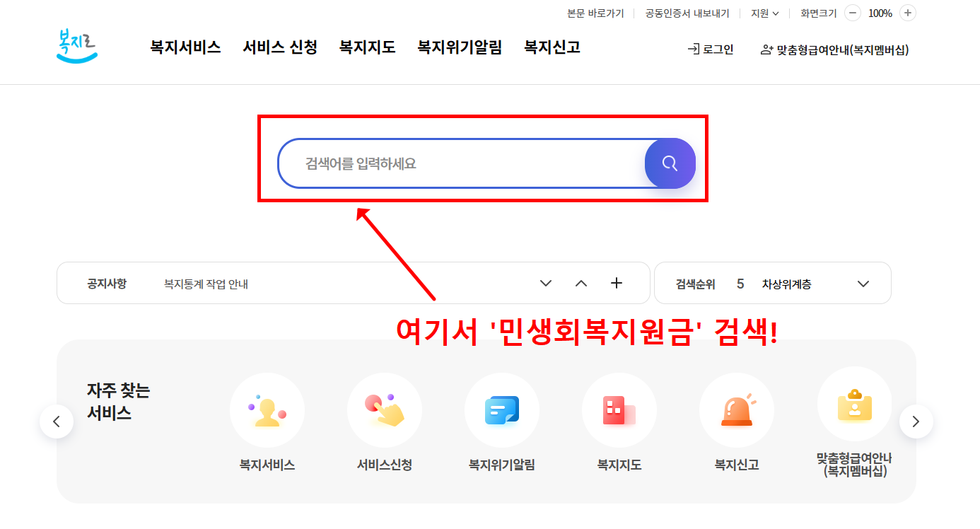The width and height of the screenshot is (980, 529).
Task: Expand the full notice list via plus button
Action: coord(616,283)
